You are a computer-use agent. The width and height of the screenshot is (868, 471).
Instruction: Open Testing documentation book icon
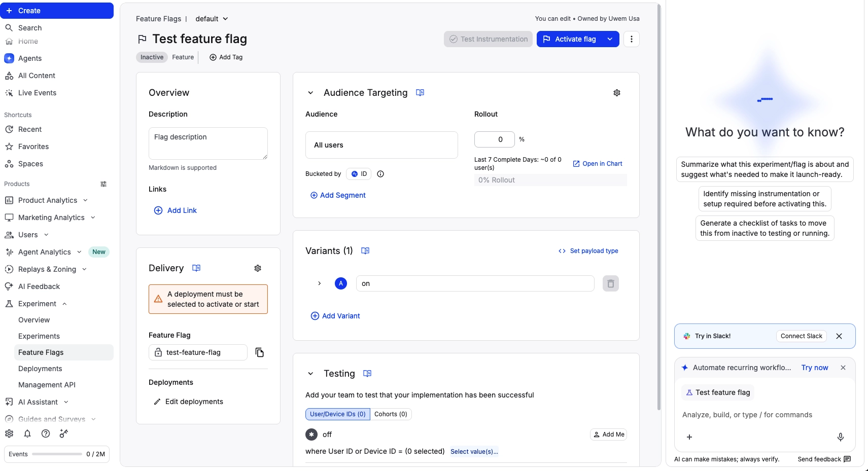(x=368, y=374)
